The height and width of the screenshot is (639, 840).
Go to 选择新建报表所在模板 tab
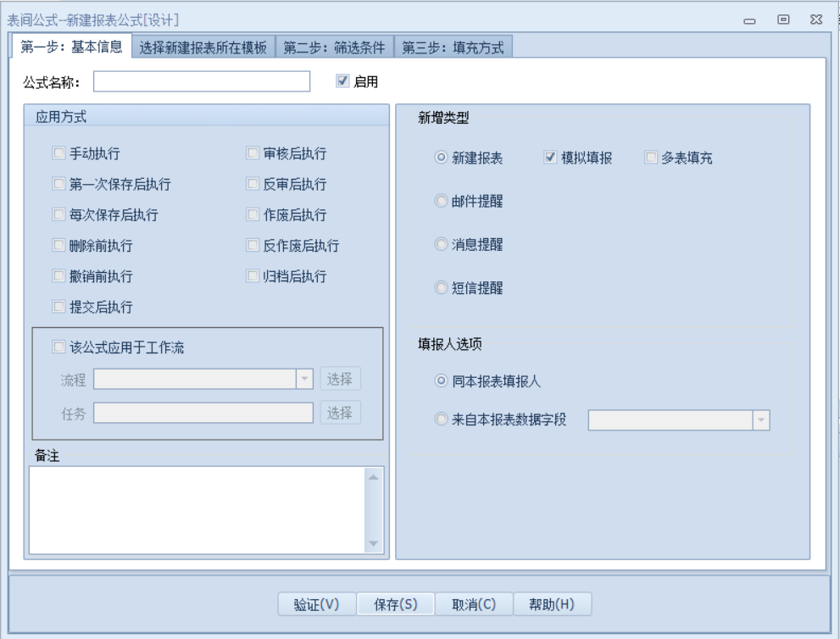[203, 47]
